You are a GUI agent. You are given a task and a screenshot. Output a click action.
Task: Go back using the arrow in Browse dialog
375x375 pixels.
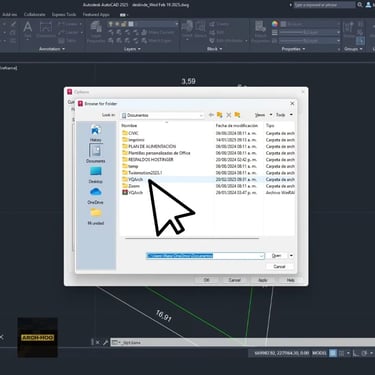(211, 115)
